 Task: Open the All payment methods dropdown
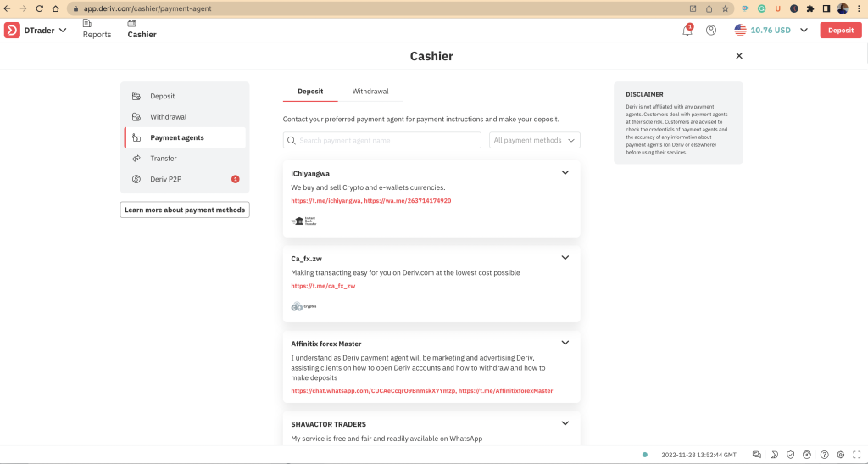(535, 140)
